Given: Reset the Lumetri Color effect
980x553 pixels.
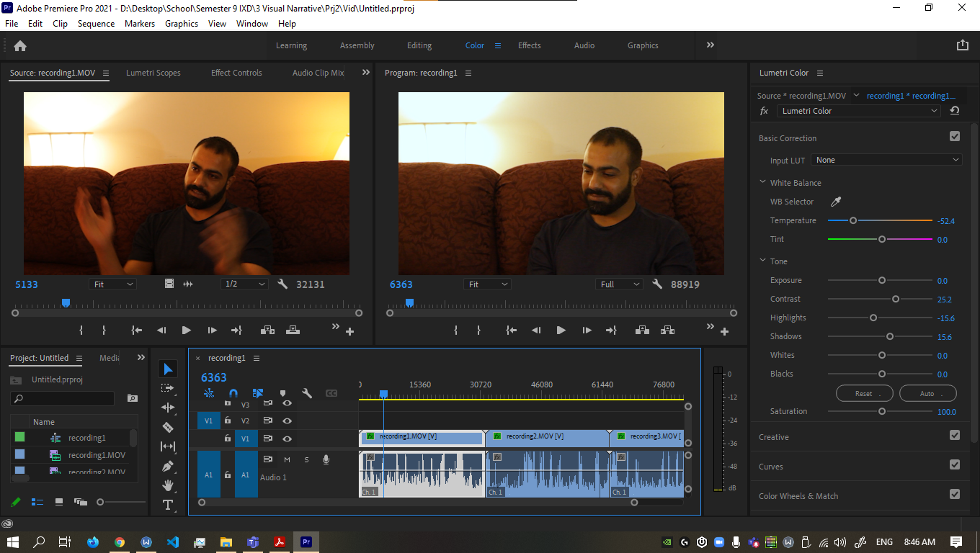Looking at the screenshot, I should [x=955, y=111].
